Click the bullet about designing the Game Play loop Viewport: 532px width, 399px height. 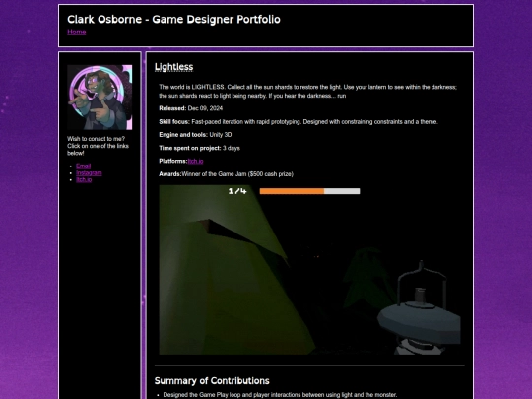[280, 395]
